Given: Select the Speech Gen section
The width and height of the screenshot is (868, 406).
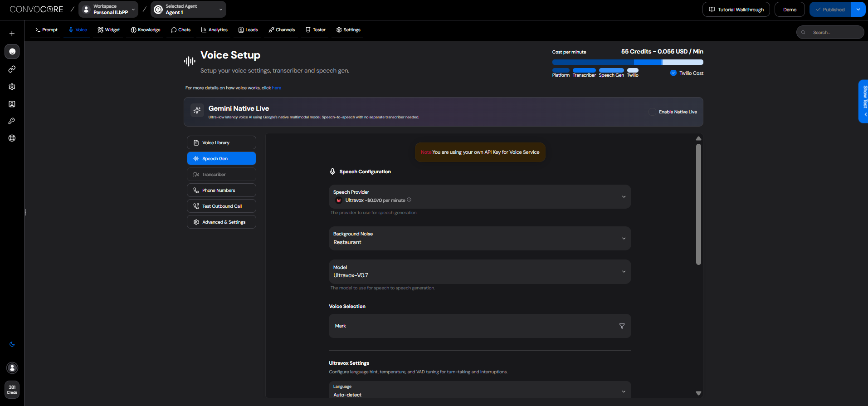Looking at the screenshot, I should coord(221,158).
